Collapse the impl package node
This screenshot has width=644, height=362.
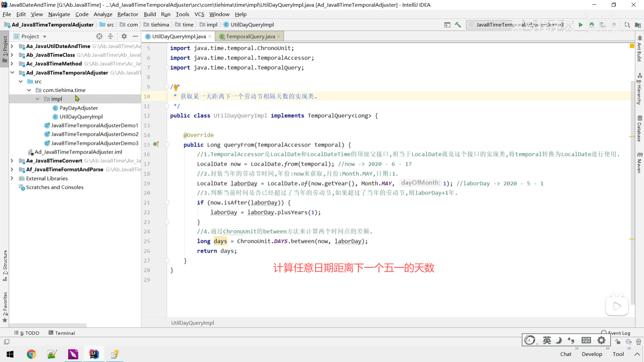pyautogui.click(x=38, y=99)
